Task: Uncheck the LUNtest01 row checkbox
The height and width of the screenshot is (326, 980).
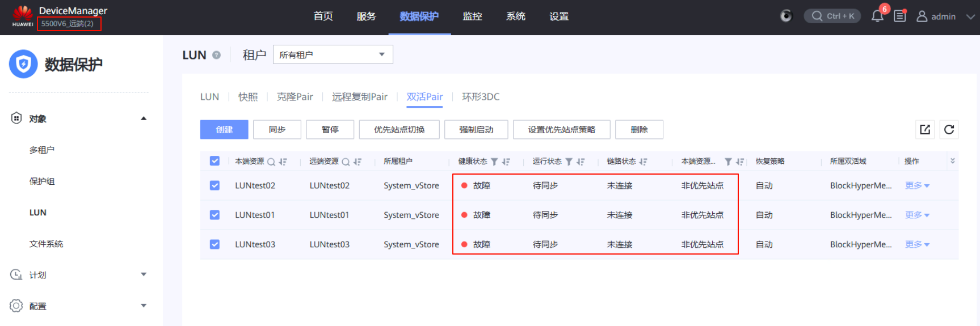Action: [x=214, y=215]
